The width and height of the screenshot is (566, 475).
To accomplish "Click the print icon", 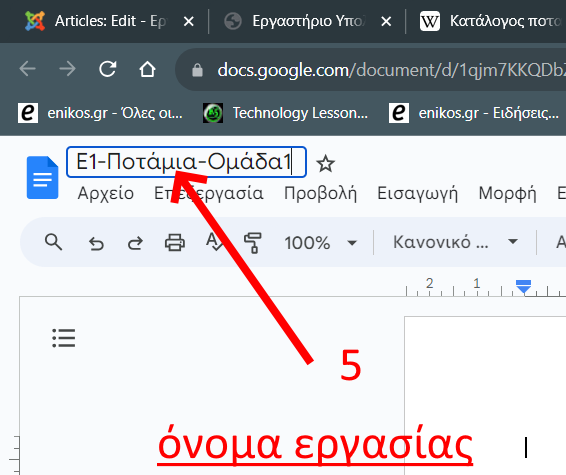I will [x=175, y=243].
